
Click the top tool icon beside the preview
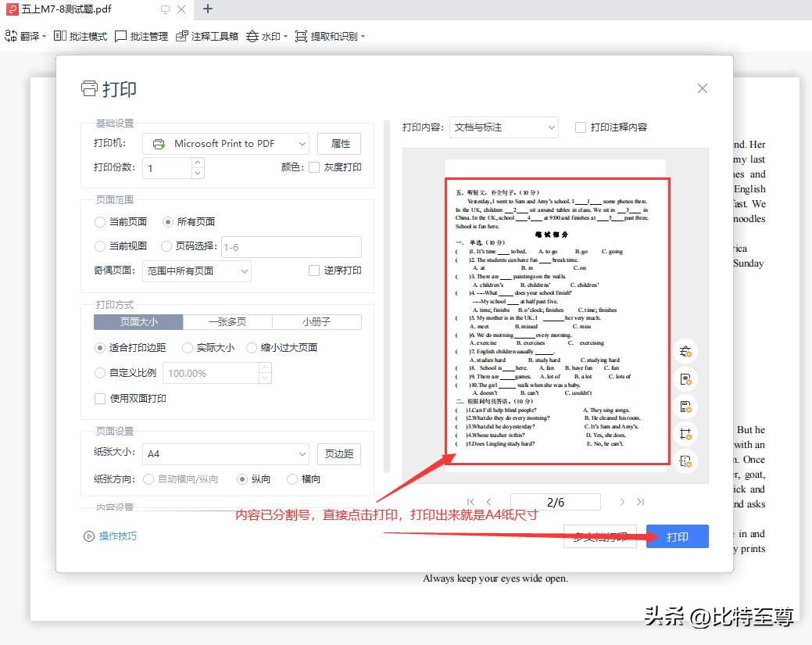click(685, 352)
